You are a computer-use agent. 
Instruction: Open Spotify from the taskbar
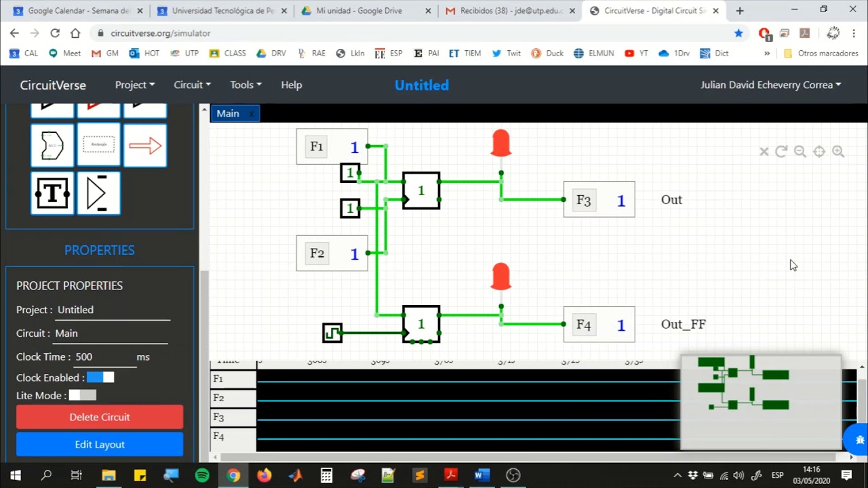202,475
